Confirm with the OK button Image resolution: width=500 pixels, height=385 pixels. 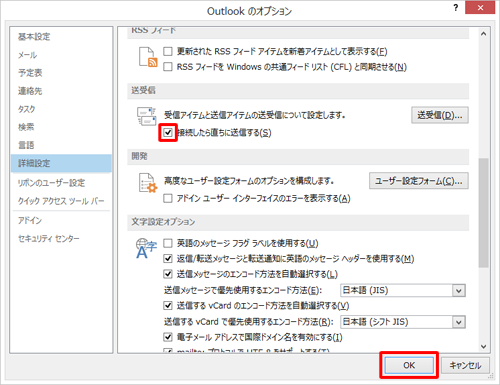pyautogui.click(x=409, y=365)
